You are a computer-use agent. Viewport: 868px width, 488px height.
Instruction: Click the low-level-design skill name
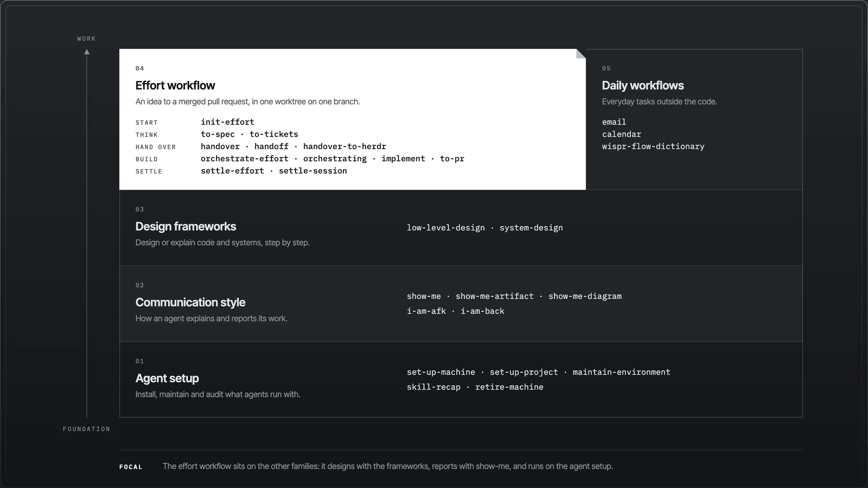point(446,228)
